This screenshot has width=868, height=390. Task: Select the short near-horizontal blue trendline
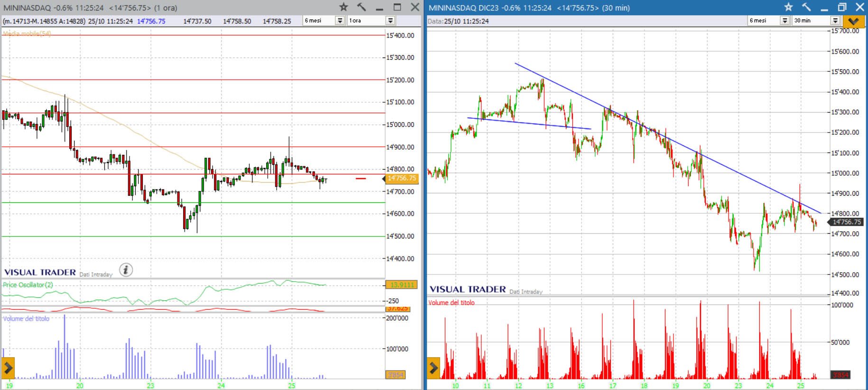pos(529,123)
